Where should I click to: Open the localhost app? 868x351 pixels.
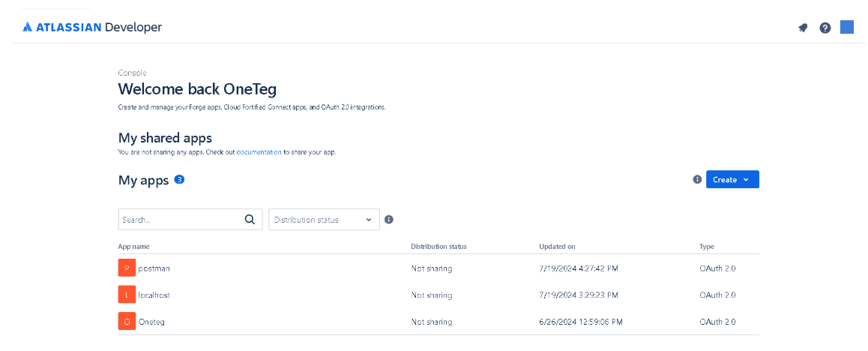(154, 295)
